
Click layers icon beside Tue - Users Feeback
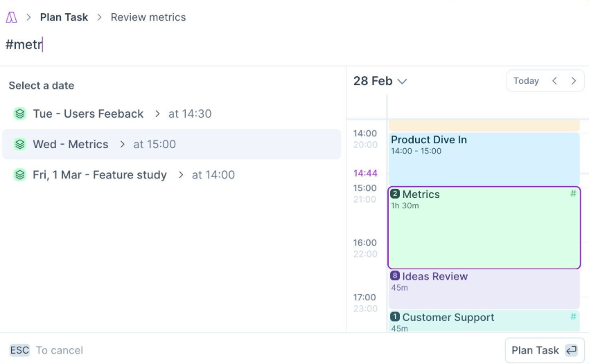(19, 113)
